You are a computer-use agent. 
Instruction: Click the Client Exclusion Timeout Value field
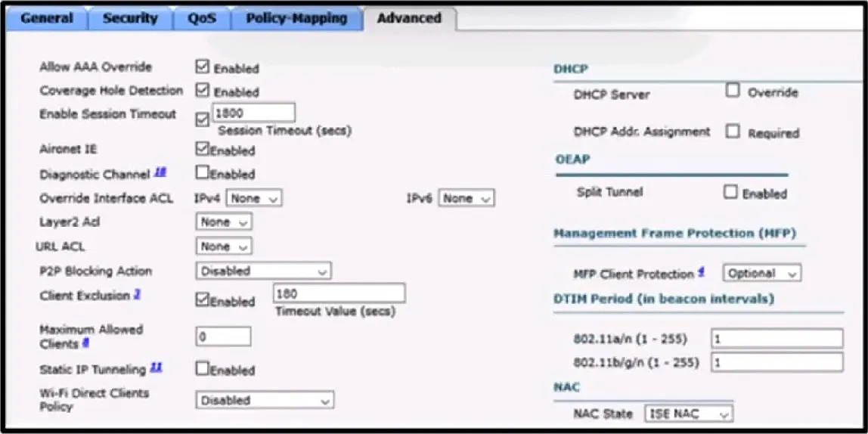(339, 293)
